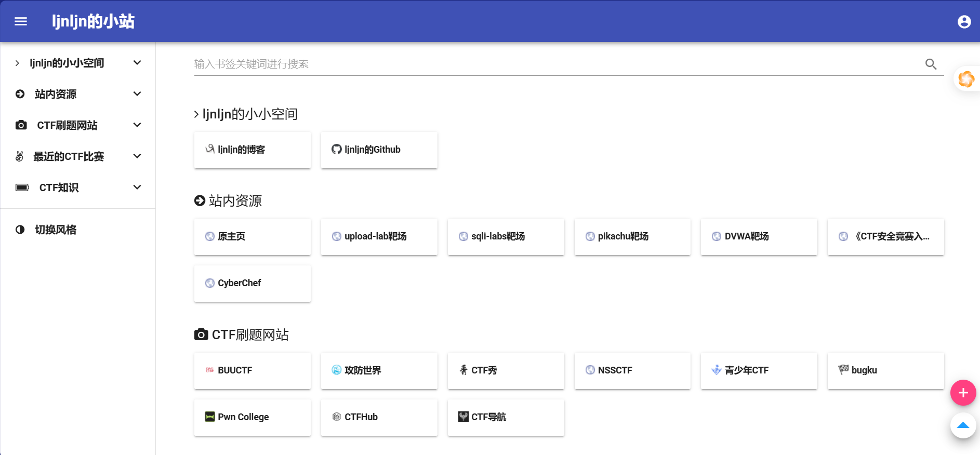The width and height of the screenshot is (980, 455).
Task: Click the back-to-top arrow button
Action: tap(963, 425)
